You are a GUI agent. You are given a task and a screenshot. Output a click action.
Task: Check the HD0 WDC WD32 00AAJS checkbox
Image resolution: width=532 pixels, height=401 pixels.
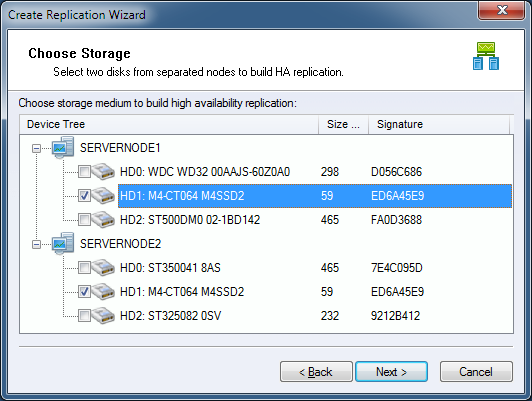84,172
